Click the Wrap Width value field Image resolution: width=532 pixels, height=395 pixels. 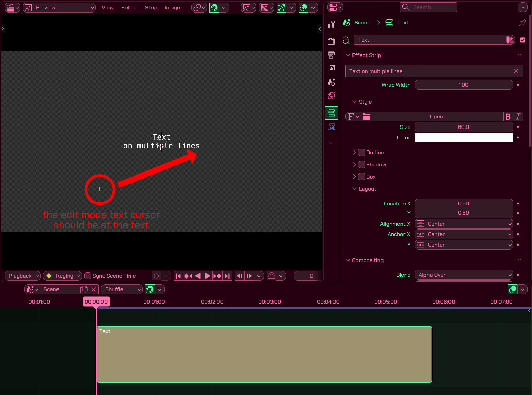click(x=464, y=85)
